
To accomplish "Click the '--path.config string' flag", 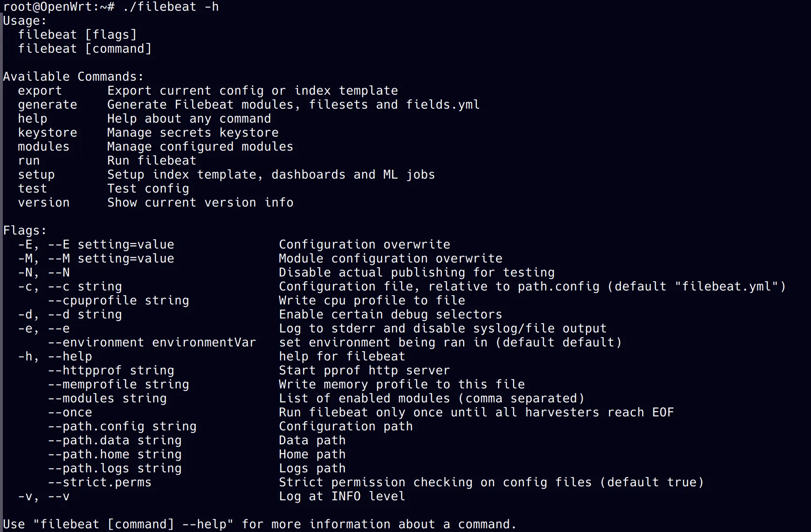I will click(x=122, y=427).
